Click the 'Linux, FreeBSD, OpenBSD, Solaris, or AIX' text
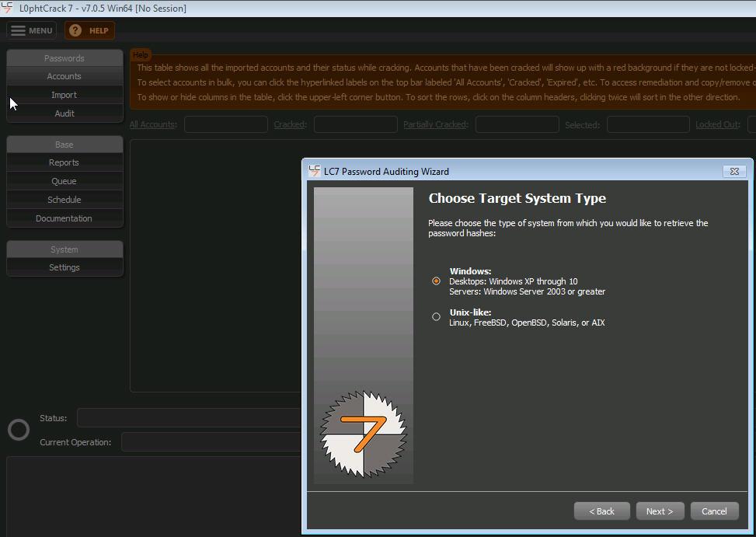Screen dimensions: 756x537 527,323
